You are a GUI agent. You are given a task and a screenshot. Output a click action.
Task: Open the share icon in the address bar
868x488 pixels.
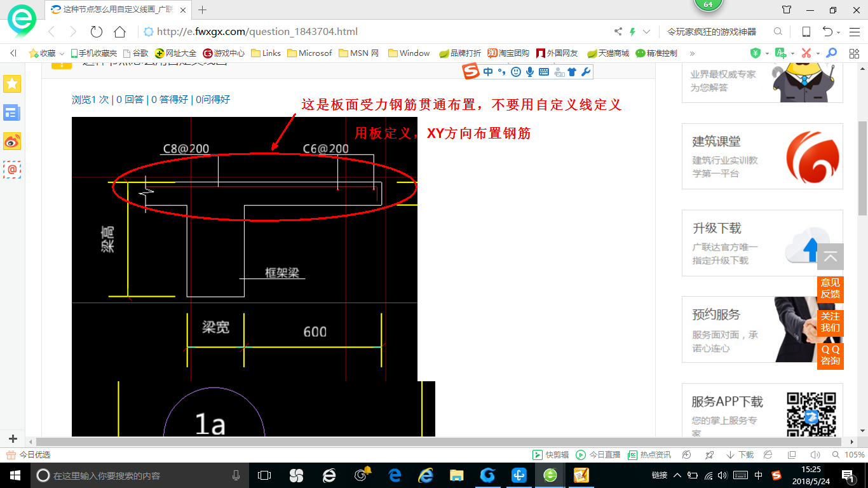(618, 32)
